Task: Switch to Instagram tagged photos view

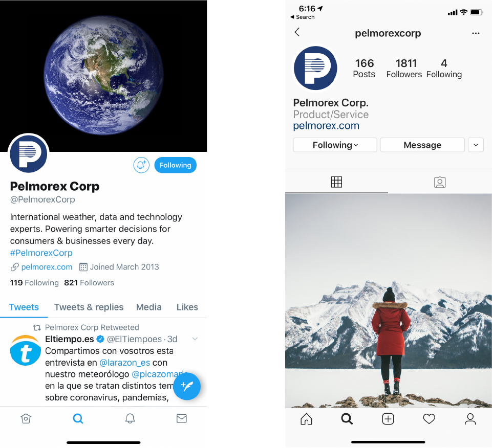Action: coord(440,182)
